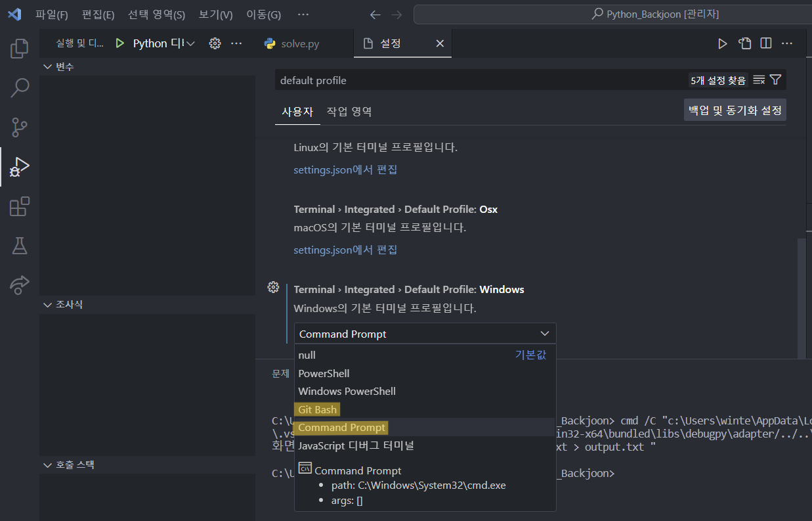Open the 파일(F) menu

click(52, 14)
